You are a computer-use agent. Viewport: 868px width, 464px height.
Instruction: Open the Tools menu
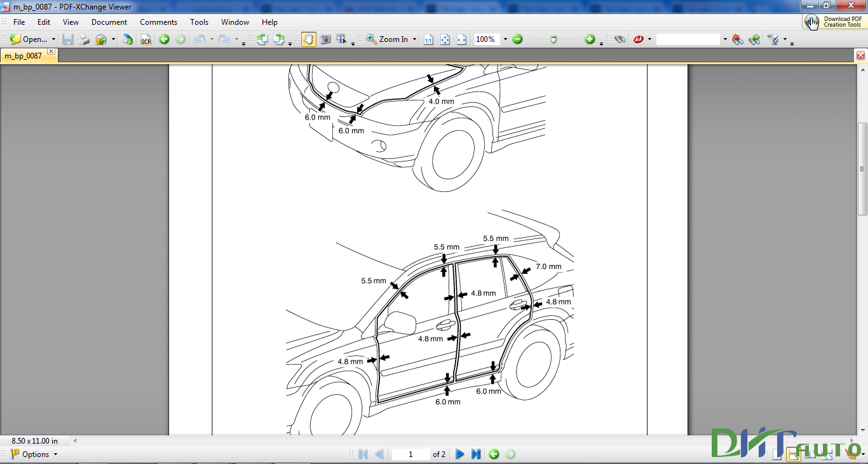200,22
